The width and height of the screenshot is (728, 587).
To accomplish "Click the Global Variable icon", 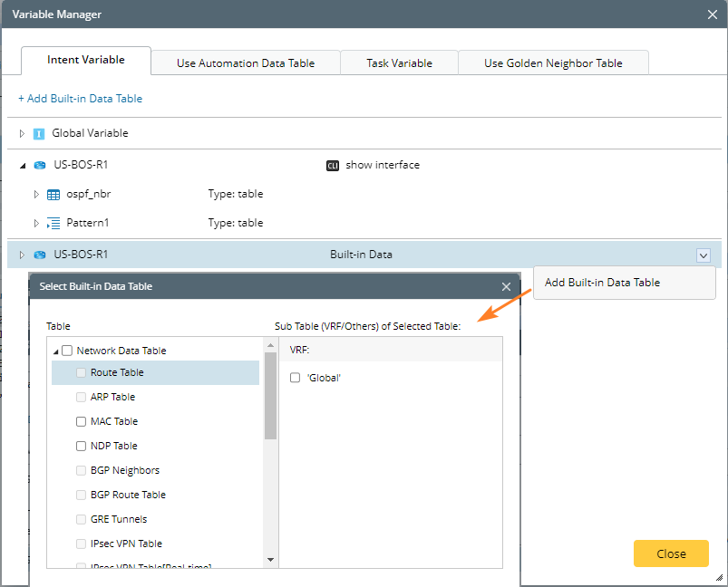I will [39, 133].
